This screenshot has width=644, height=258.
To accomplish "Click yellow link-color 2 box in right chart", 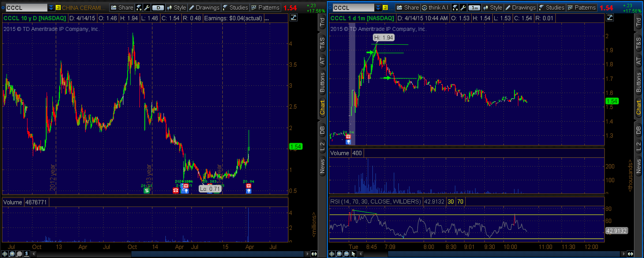I will (385, 8).
